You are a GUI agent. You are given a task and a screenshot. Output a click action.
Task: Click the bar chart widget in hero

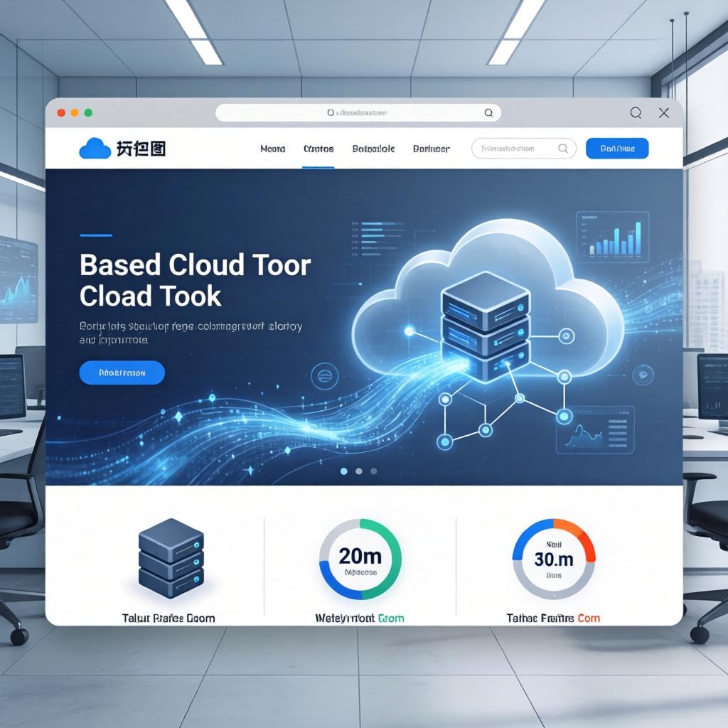click(x=611, y=237)
